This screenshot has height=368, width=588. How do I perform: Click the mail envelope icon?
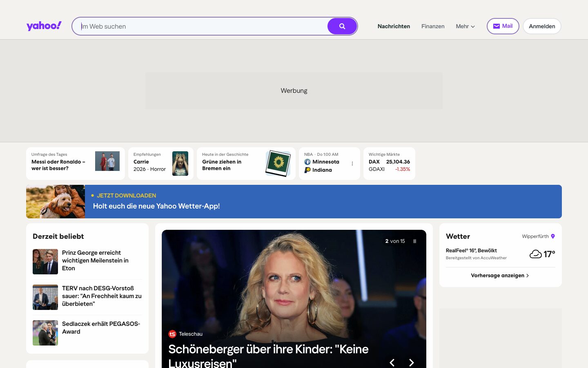tap(497, 26)
